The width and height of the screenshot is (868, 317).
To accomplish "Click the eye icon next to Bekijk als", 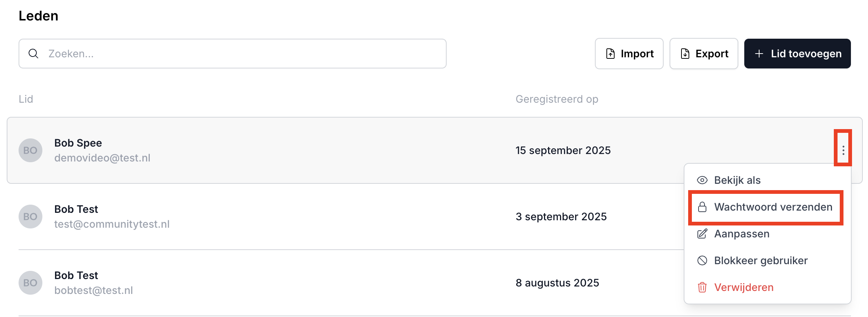I will (x=702, y=180).
